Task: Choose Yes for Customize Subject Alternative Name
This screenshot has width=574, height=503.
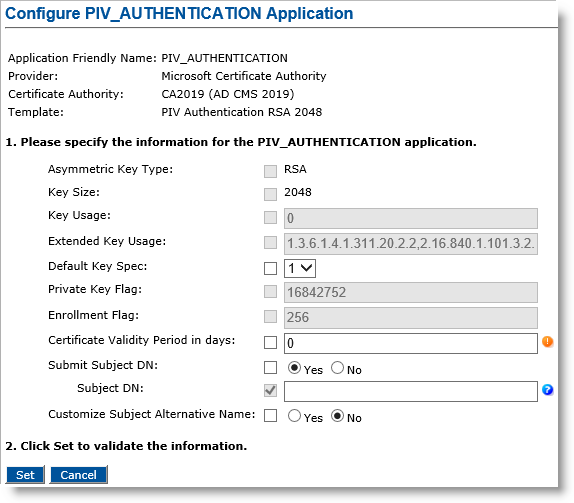Action: [x=294, y=416]
